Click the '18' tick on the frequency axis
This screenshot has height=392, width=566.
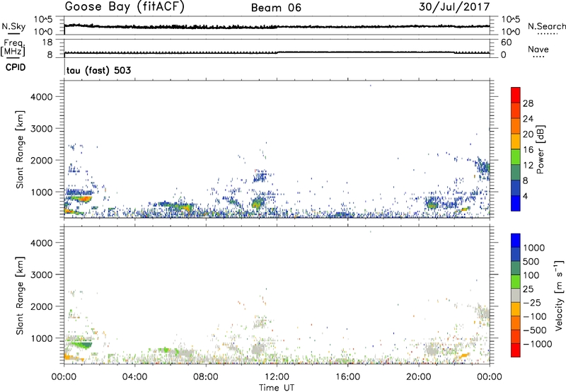(47, 42)
